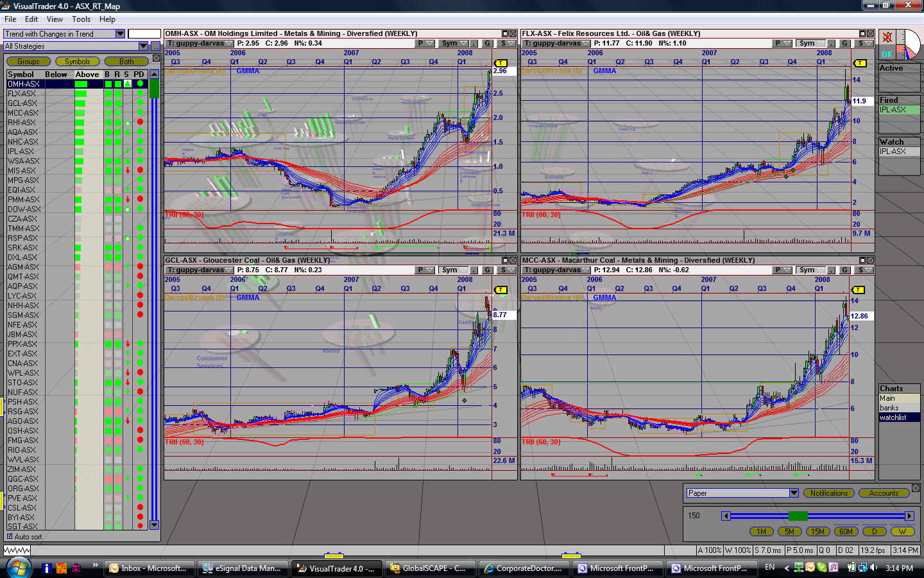924x578 pixels.
Task: Click the signal triangle icon for OMH-ASX
Action: click(x=128, y=84)
